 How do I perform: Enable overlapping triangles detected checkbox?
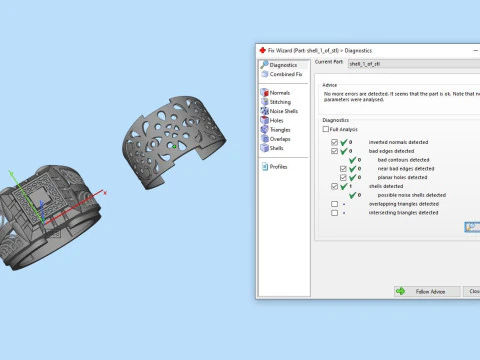[334, 204]
